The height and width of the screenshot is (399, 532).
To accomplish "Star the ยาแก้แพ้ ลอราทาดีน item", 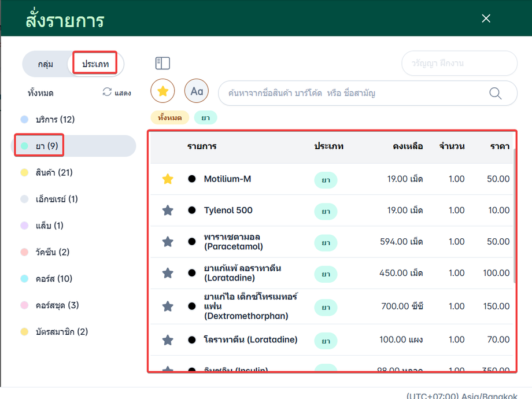I will click(x=168, y=273).
